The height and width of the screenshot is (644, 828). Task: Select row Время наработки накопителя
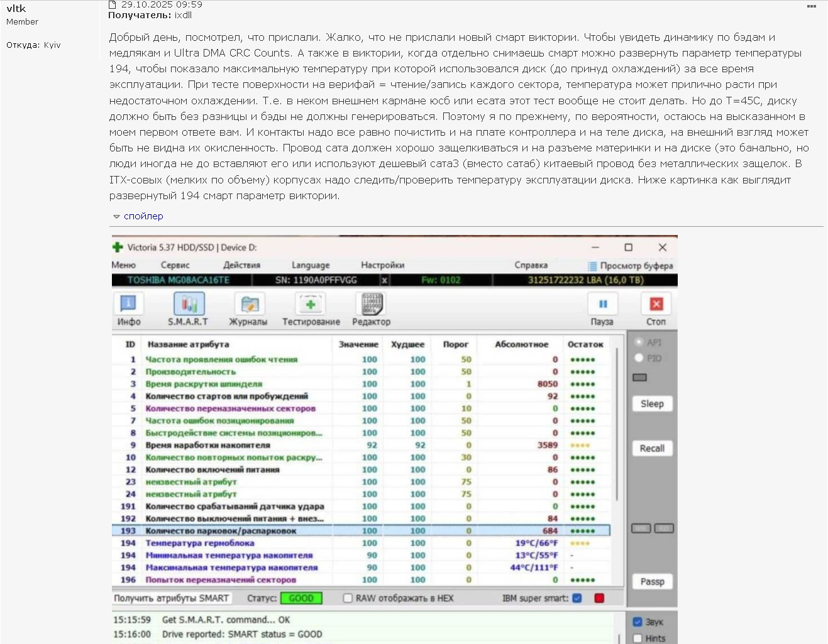[x=361, y=445]
